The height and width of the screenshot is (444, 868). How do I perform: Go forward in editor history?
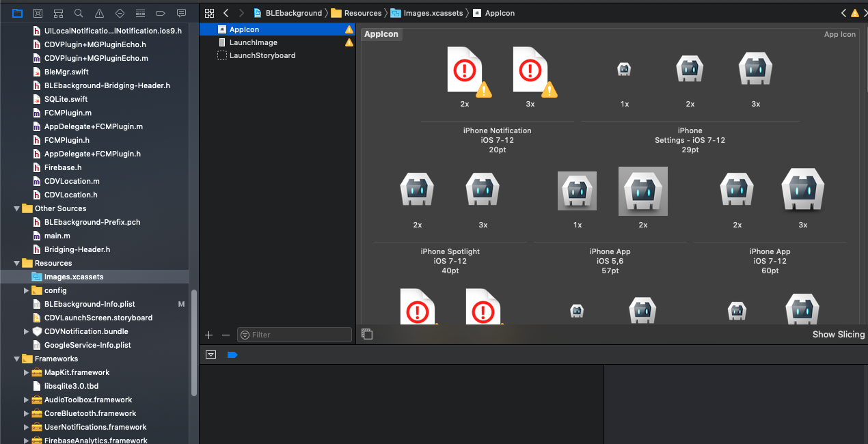pyautogui.click(x=241, y=13)
